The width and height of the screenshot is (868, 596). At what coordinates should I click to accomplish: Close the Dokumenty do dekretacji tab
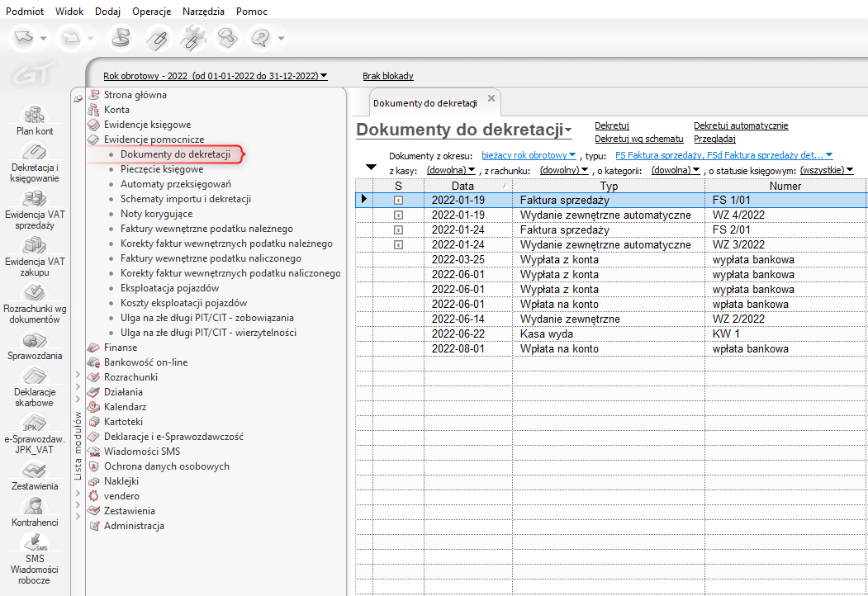click(x=491, y=98)
